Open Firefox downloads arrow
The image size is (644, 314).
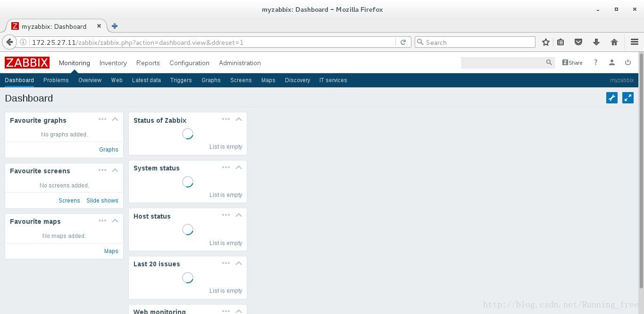(596, 42)
